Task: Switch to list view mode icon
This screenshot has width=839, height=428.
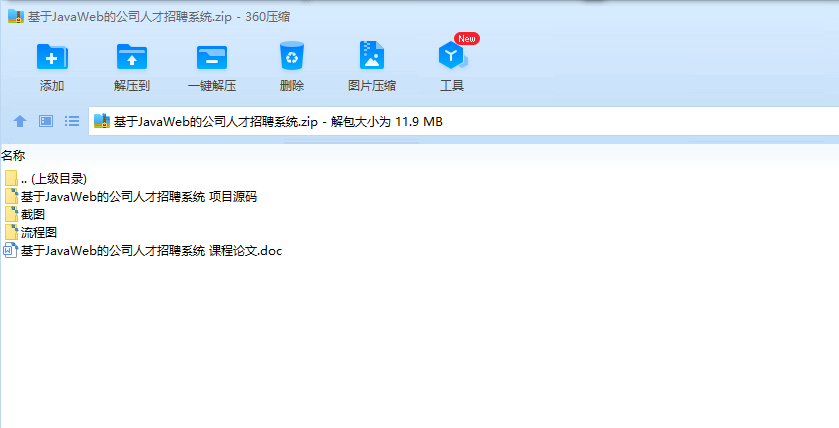Action: pyautogui.click(x=72, y=121)
